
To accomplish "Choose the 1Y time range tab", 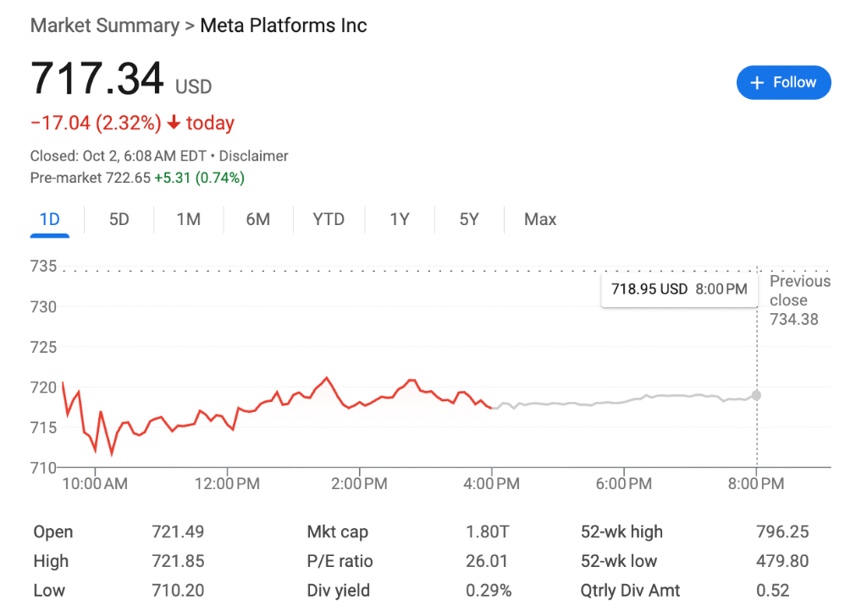I will pyautogui.click(x=399, y=219).
